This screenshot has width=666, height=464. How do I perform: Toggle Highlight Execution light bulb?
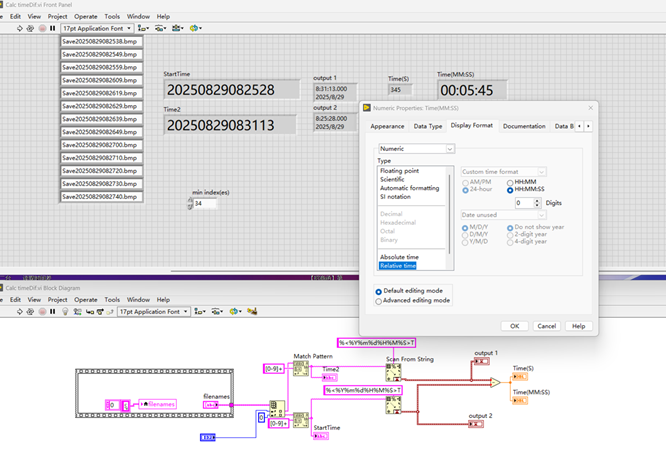point(65,311)
